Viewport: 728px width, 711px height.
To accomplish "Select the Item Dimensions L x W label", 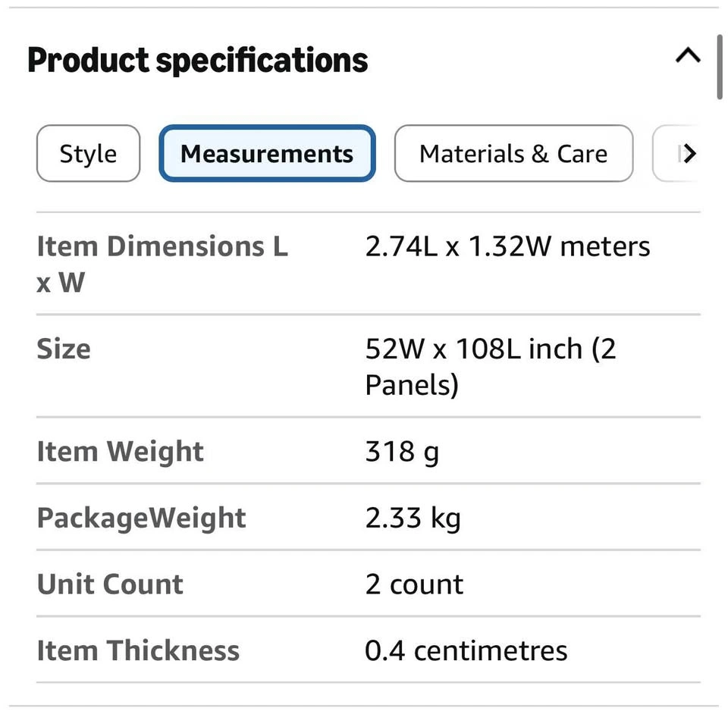I will point(162,264).
